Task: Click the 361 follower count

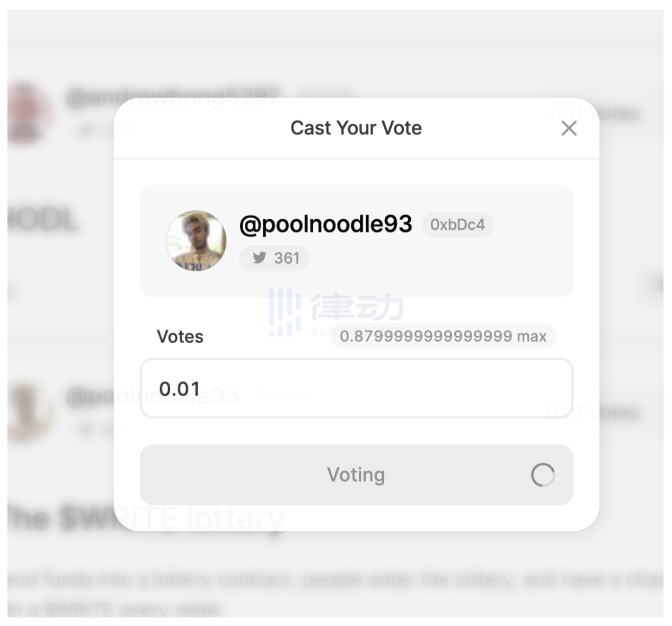Action: pos(287,258)
